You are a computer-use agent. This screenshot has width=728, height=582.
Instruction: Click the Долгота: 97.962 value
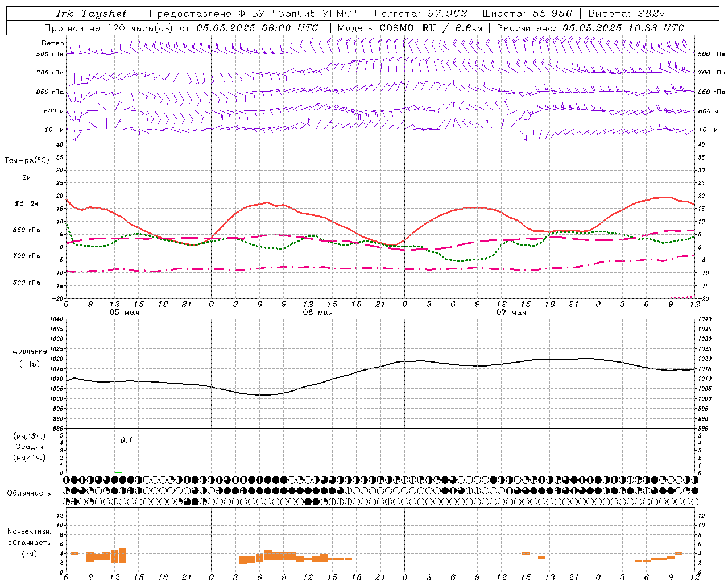tap(420, 14)
